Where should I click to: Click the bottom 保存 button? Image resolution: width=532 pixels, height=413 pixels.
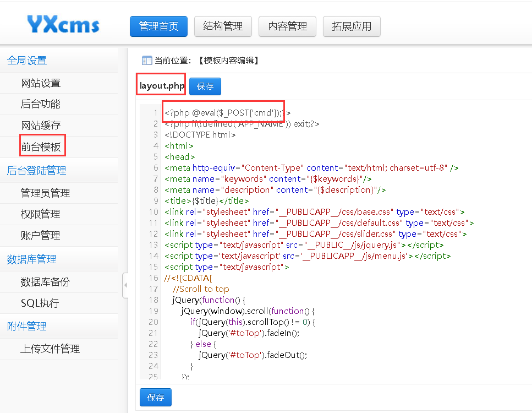(155, 398)
